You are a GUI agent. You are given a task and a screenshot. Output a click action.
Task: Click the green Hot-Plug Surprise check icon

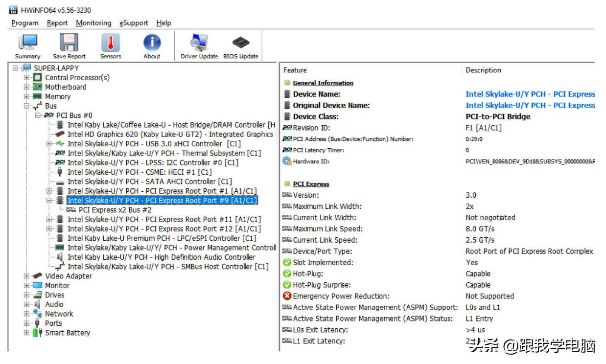[x=287, y=285]
